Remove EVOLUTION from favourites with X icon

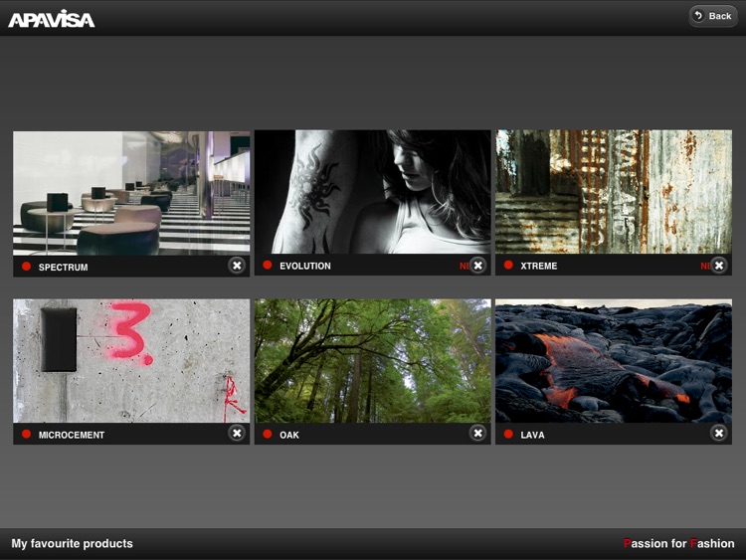click(477, 266)
